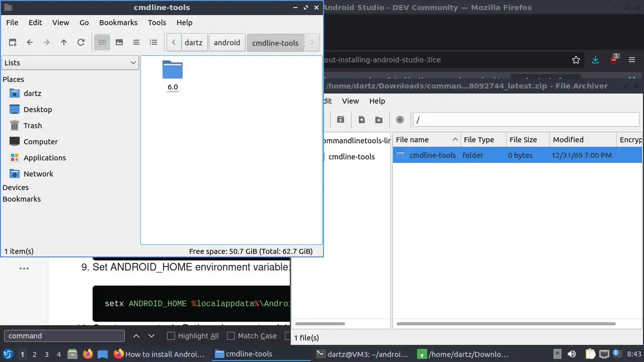The height and width of the screenshot is (362, 644).
Task: Open the View menu in file manager
Action: coord(61,23)
